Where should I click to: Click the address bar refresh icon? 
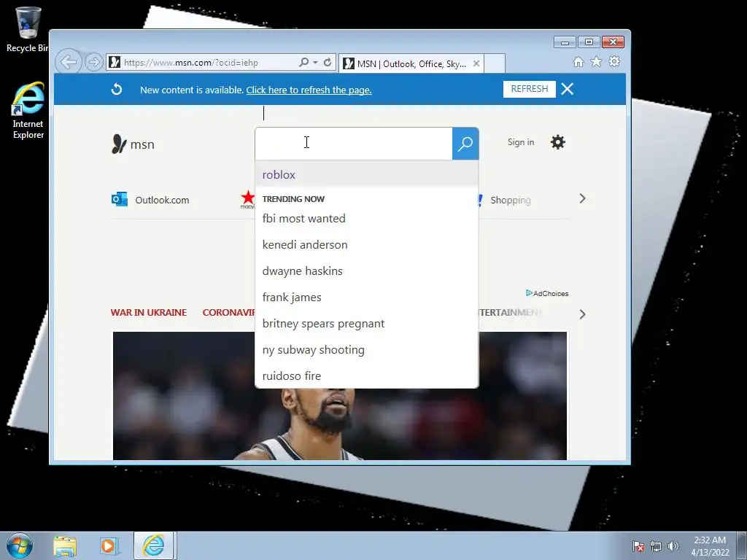click(x=328, y=63)
